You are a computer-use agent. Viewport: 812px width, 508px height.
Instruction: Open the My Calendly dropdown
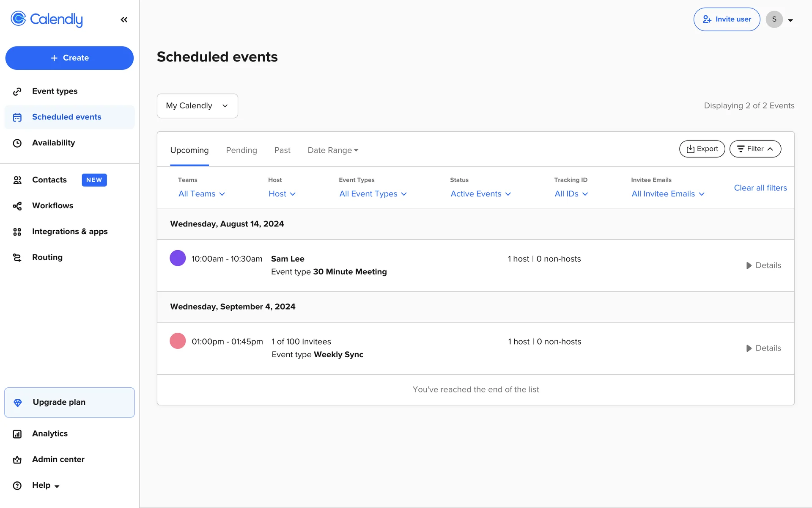coord(197,106)
